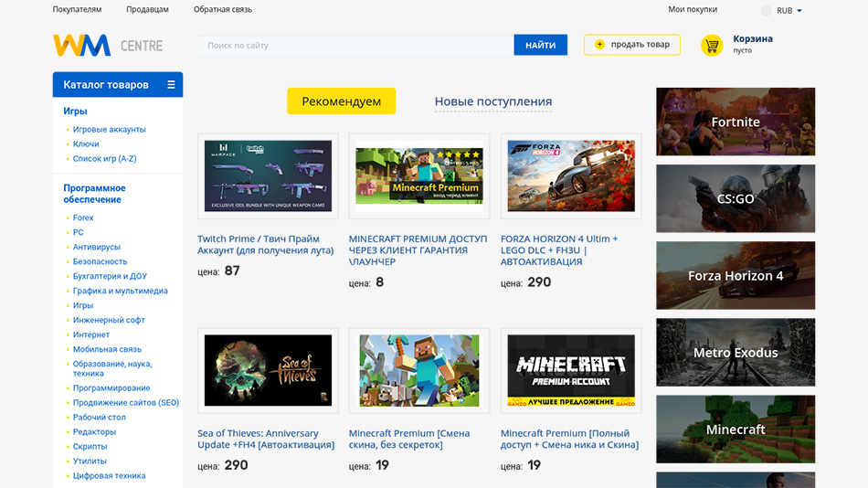Click the Forza Horizon 4 product thumbnail
868x488 pixels.
click(571, 176)
